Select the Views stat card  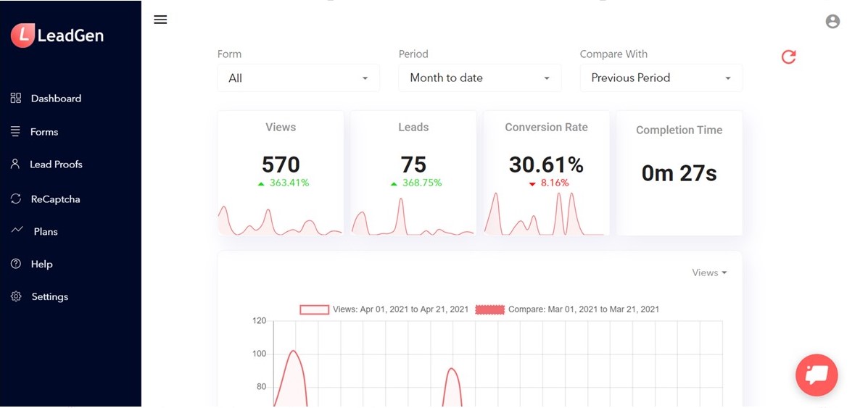click(281, 172)
